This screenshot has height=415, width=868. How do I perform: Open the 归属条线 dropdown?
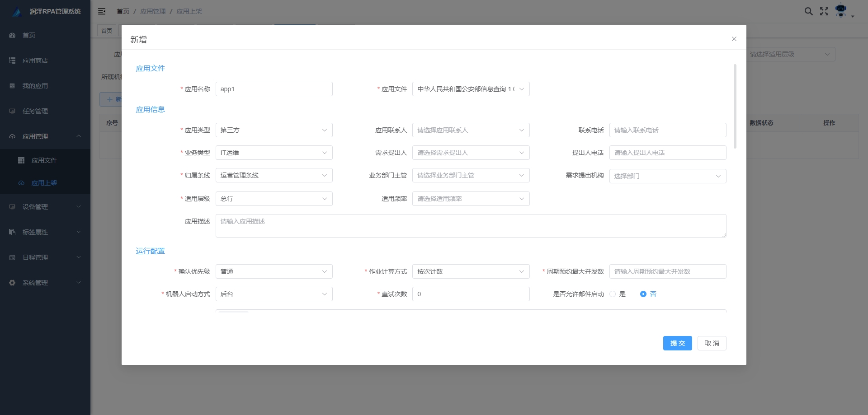coord(274,175)
